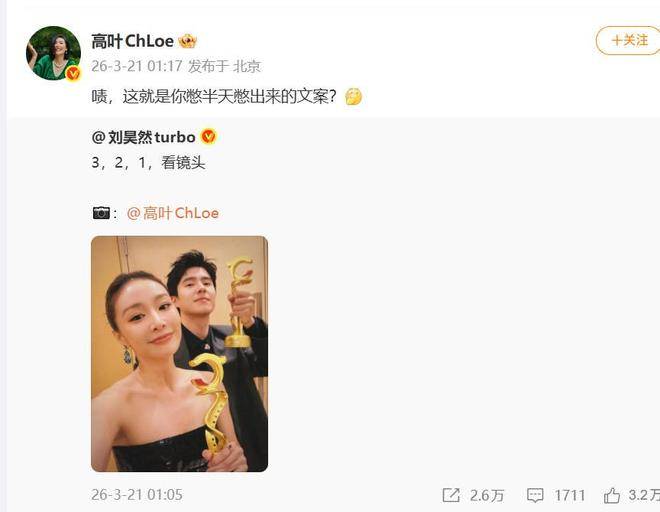
Task: Click the verified badge next to 刘昊然turbo
Action: point(208,137)
